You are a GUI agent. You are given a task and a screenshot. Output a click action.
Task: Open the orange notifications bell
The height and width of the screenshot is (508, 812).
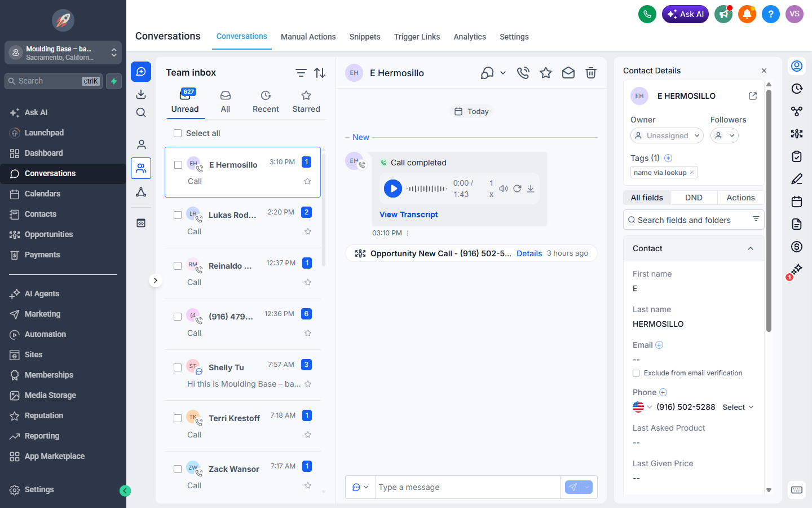click(x=747, y=14)
